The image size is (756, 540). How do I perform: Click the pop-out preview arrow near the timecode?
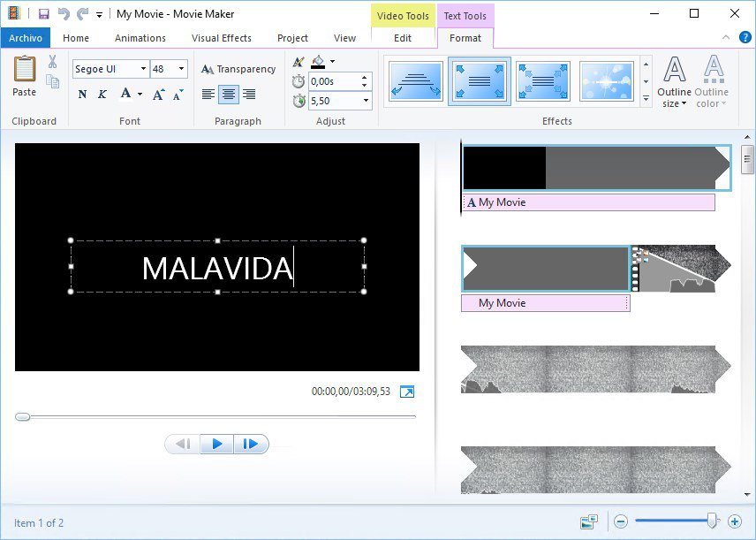(x=407, y=392)
